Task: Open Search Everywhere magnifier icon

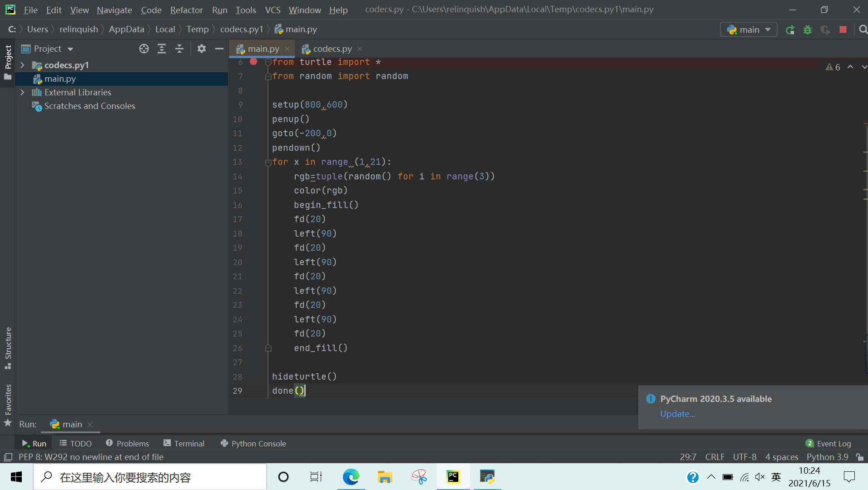Action: click(x=863, y=30)
